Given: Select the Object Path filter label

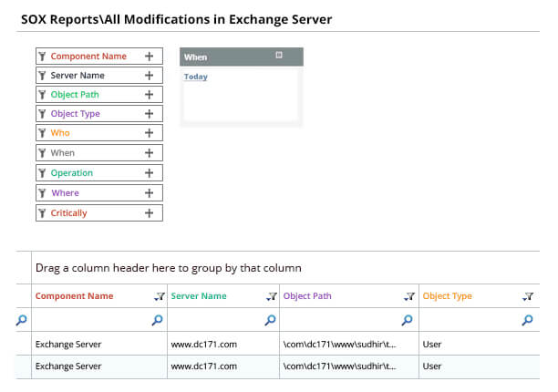Looking at the screenshot, I should click(x=75, y=95).
